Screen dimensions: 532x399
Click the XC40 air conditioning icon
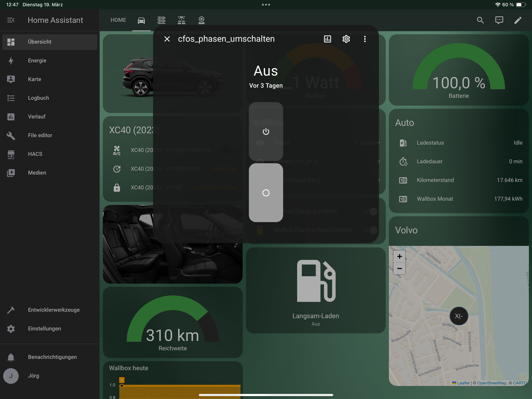[117, 150]
